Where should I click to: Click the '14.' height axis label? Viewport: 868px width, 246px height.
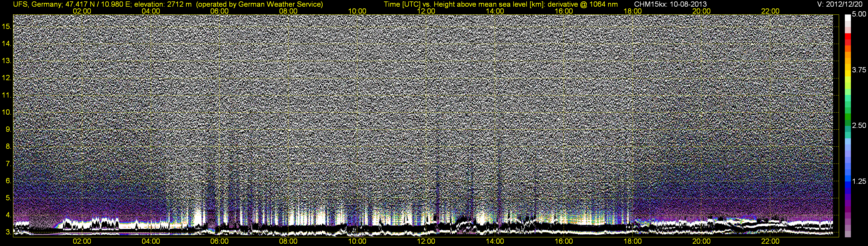pyautogui.click(x=7, y=43)
